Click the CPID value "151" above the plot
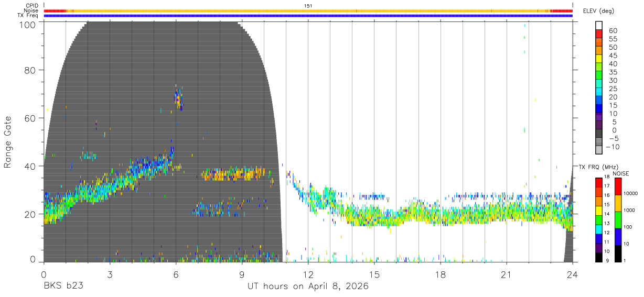Image resolution: width=644 pixels, height=297 pixels. click(x=308, y=6)
